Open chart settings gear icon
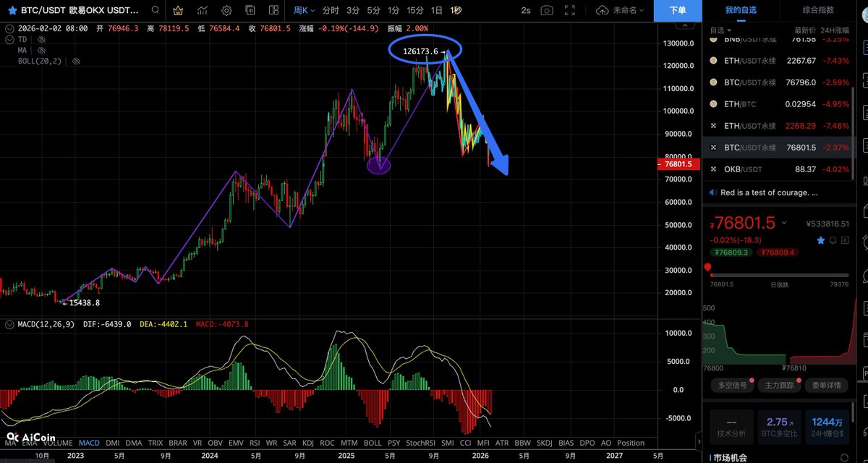The width and height of the screenshot is (868, 463). (226, 11)
